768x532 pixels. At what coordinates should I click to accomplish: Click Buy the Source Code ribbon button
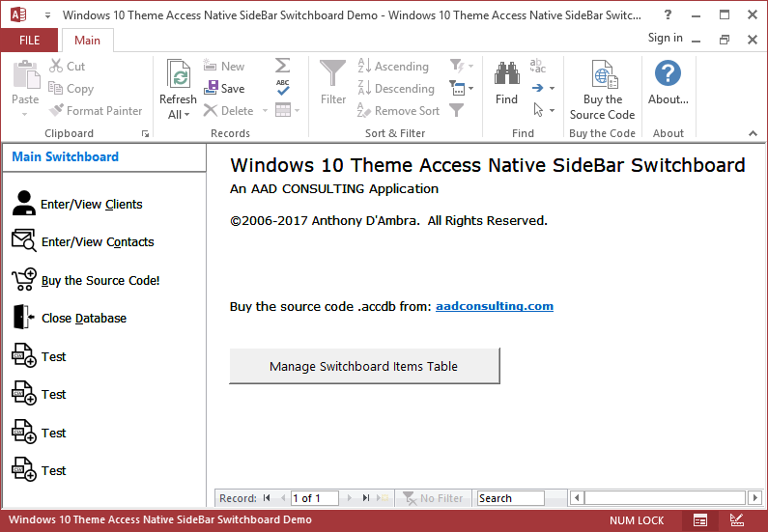point(603,91)
